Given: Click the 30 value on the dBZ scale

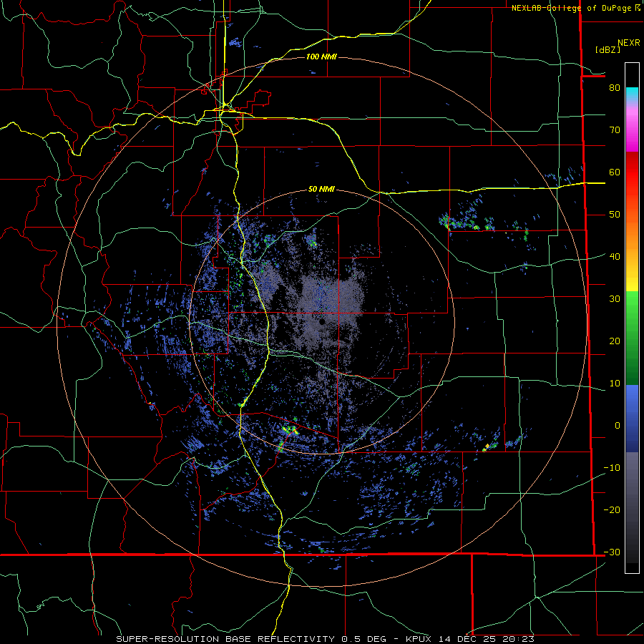Looking at the screenshot, I should pos(615,298).
